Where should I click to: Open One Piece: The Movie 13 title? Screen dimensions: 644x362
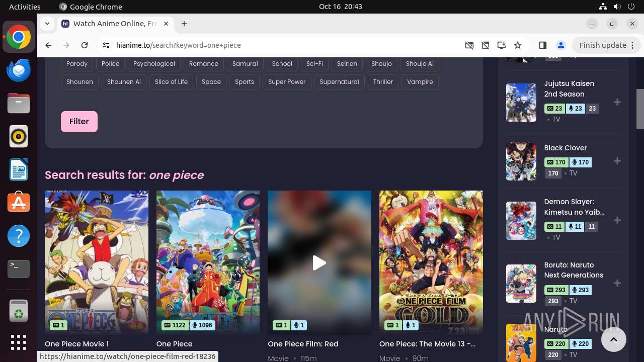click(x=427, y=344)
